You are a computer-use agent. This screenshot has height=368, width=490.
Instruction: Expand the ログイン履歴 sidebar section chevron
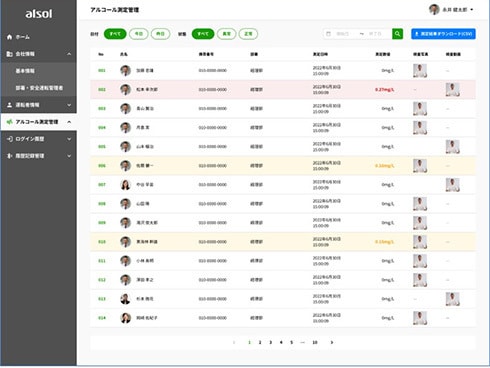[x=69, y=139]
